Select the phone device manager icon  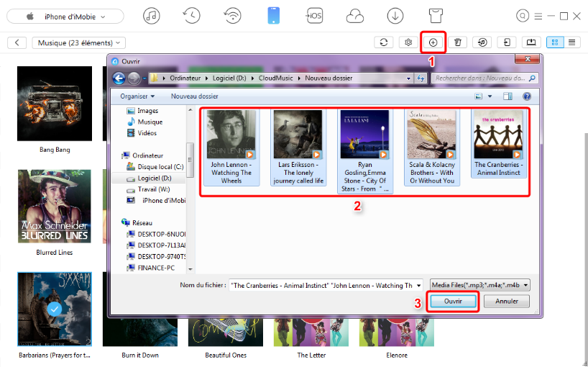coord(273,16)
